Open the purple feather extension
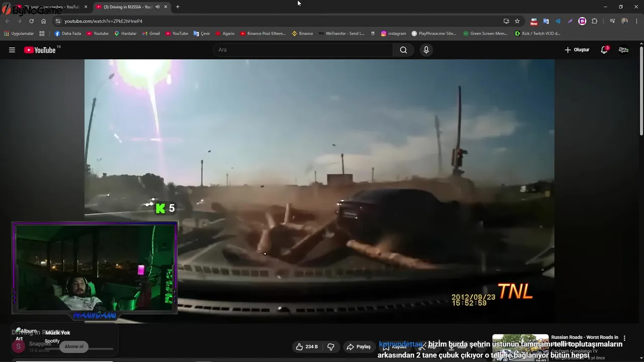Viewport: 644px width, 362px height. 570,21
